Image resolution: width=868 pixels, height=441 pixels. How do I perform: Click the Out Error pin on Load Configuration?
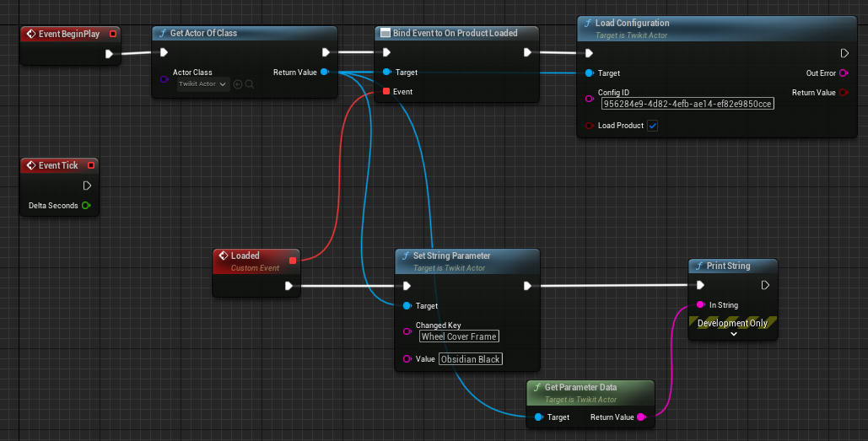click(x=844, y=73)
